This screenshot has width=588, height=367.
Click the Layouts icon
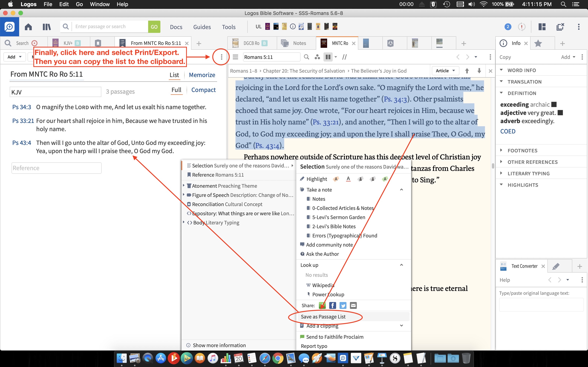pyautogui.click(x=542, y=27)
